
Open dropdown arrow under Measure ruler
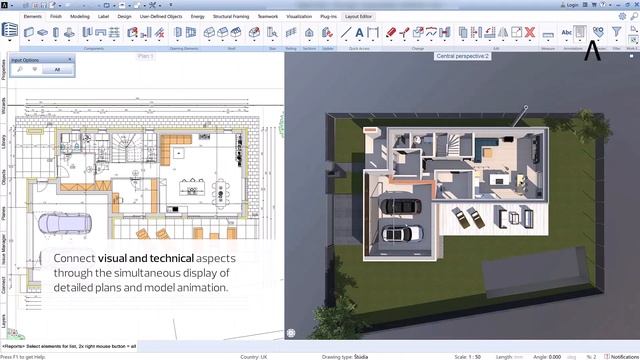tap(548, 41)
